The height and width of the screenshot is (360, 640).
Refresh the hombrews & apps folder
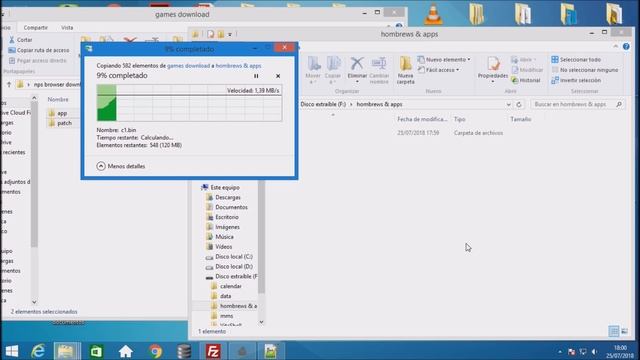(519, 104)
